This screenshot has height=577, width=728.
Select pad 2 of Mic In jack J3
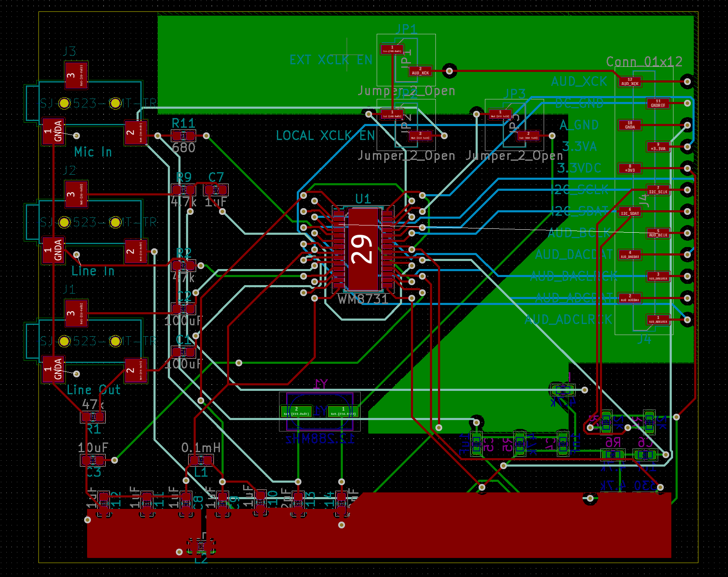136,132
